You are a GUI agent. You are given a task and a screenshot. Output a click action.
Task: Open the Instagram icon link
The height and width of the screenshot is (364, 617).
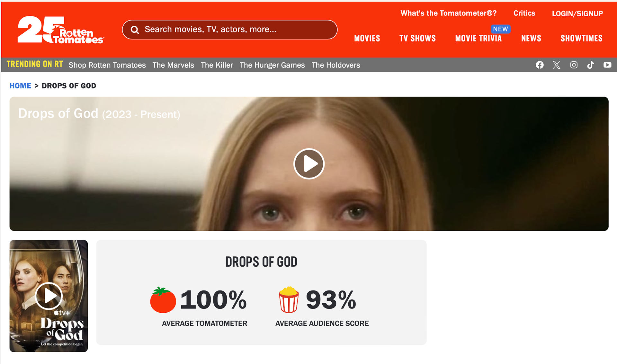click(574, 65)
